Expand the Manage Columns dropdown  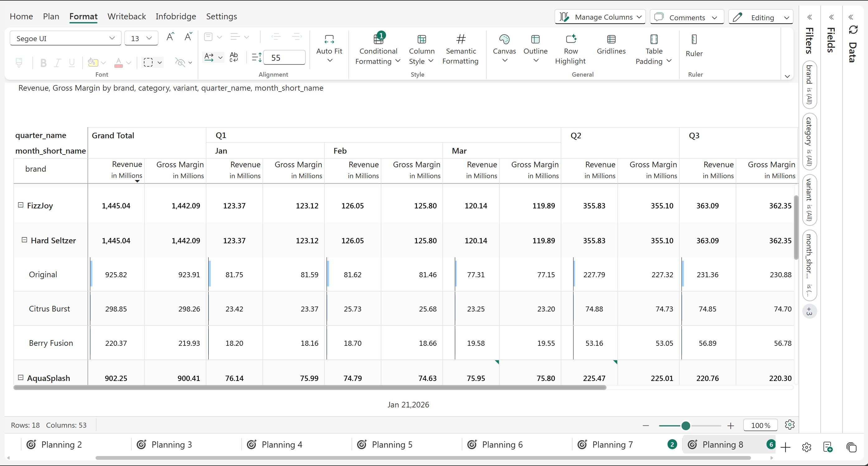click(x=600, y=17)
